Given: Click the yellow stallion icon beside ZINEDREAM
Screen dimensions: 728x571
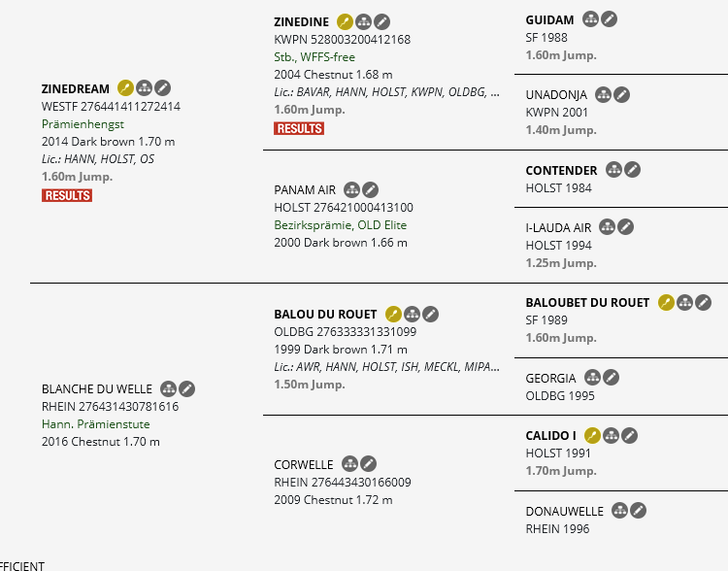Looking at the screenshot, I should point(125,87).
